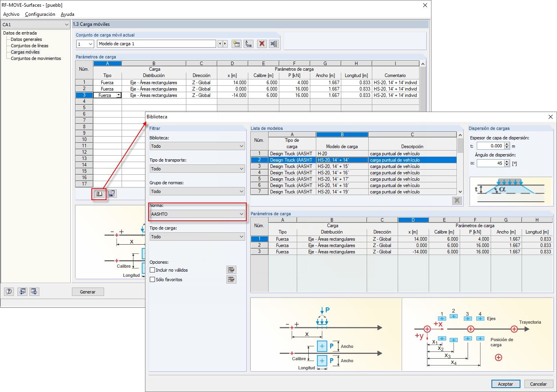Select Datos generales in the tree

pos(26,39)
